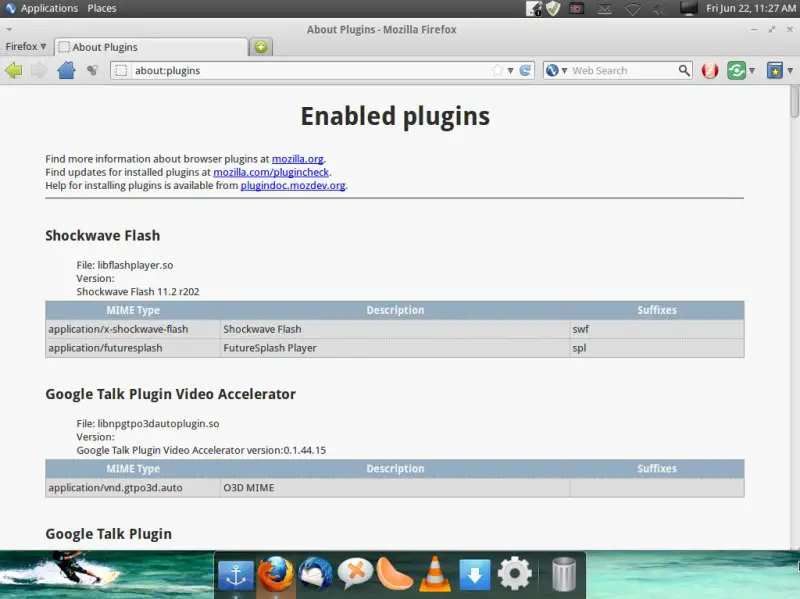This screenshot has height=599, width=800.
Task: Click the FutureSplash Player description cell
Action: [395, 348]
